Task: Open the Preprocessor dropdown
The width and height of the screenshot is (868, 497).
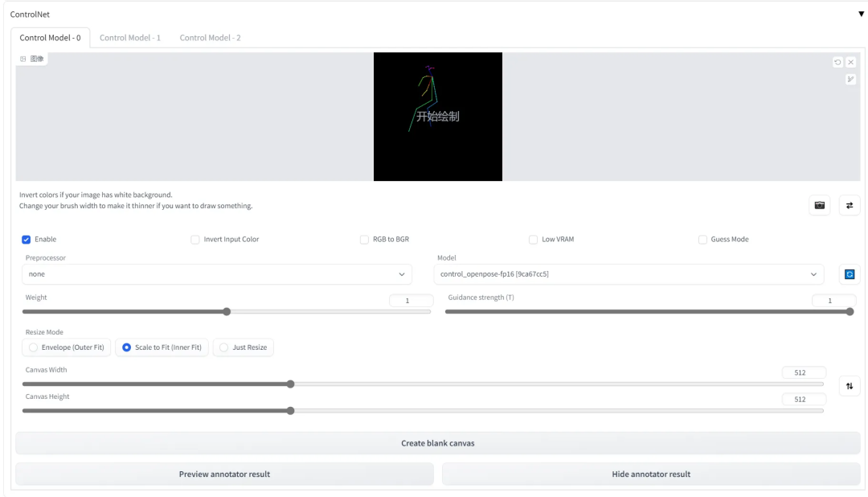Action: click(216, 274)
